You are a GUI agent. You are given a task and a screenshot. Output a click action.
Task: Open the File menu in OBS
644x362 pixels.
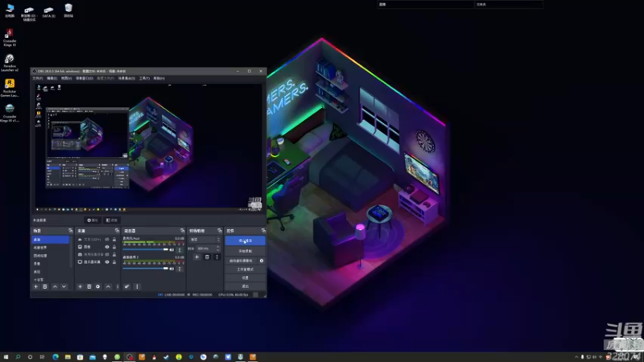[37, 78]
